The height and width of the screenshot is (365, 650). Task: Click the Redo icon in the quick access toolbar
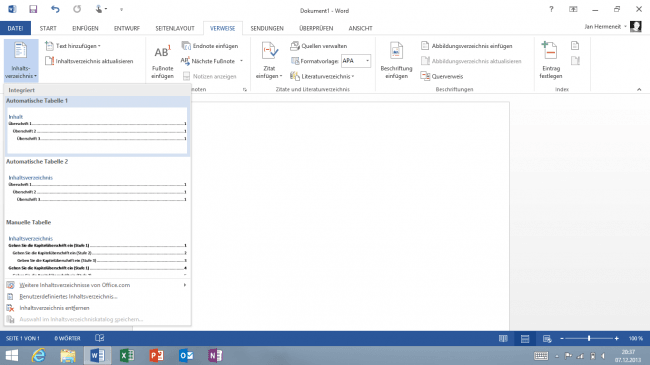click(x=77, y=9)
